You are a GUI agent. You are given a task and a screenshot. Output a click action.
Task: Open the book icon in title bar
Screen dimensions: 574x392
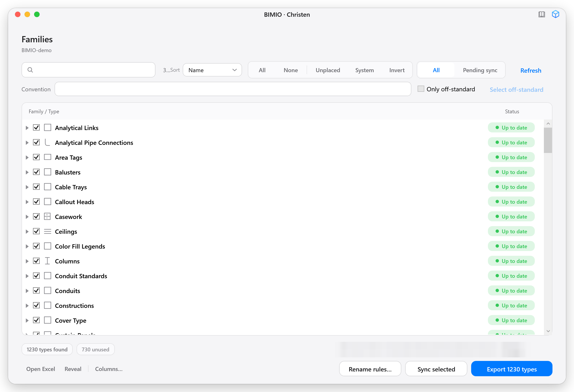coord(542,15)
